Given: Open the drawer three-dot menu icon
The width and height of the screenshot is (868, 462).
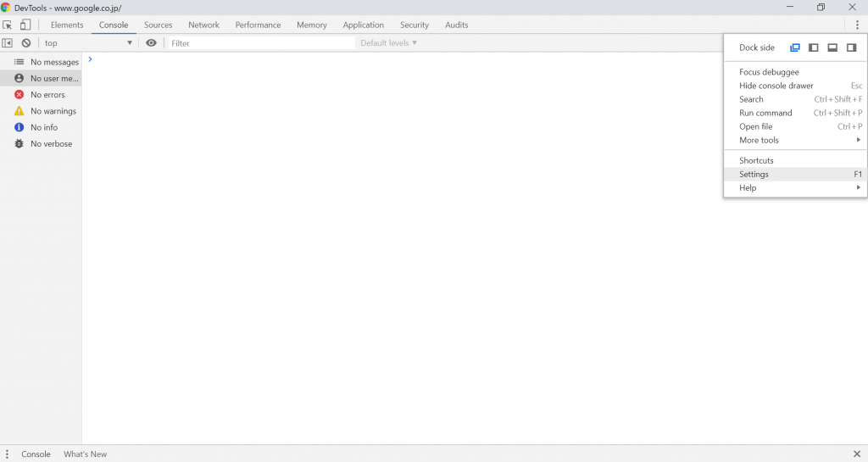Looking at the screenshot, I should tap(7, 454).
